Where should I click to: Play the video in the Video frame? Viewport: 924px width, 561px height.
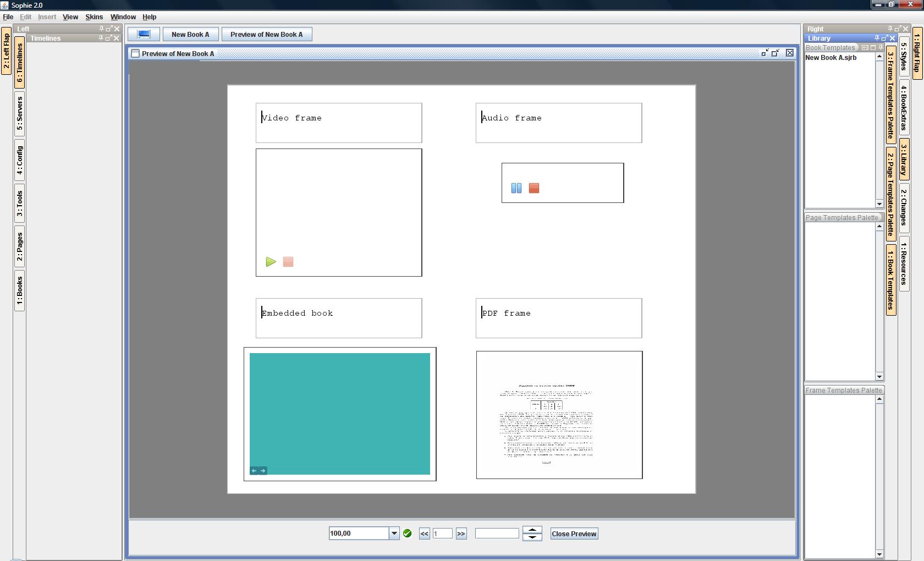point(271,262)
